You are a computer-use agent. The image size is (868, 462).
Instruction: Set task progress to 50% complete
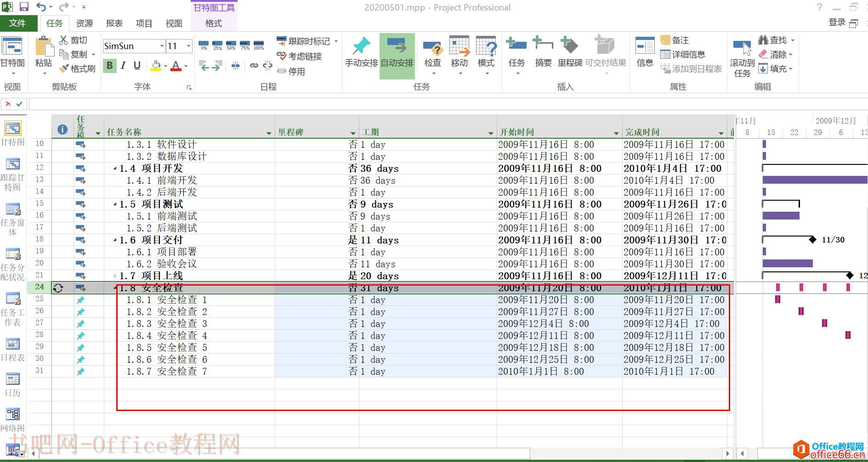231,45
